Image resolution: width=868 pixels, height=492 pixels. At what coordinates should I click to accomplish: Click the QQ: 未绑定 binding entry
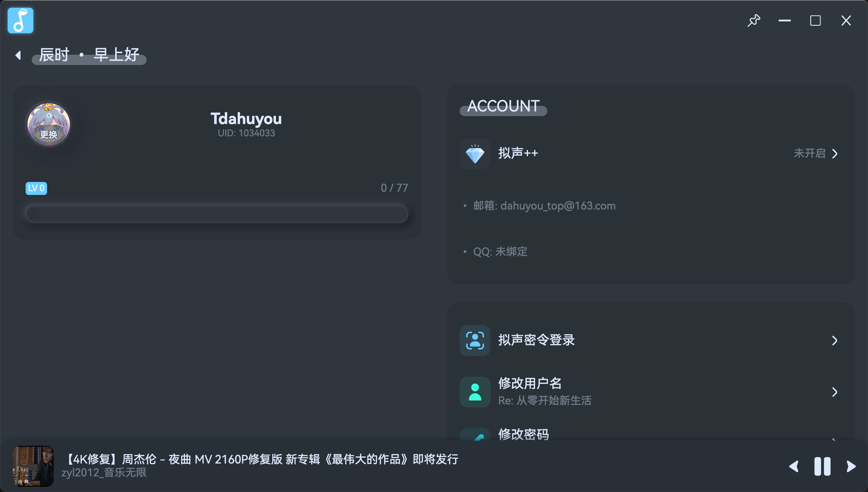500,252
